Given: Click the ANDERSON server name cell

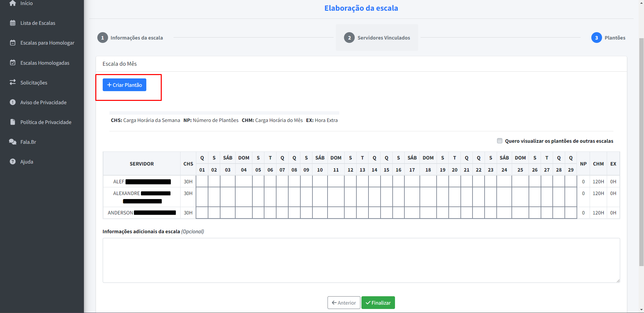Looking at the screenshot, I should point(142,213).
